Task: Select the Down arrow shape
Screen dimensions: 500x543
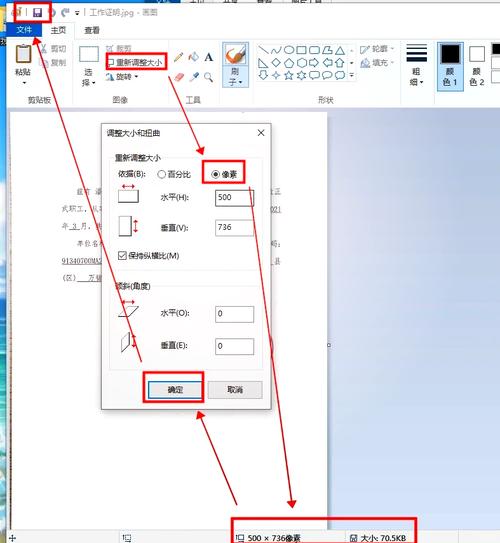Action: pyautogui.click(x=263, y=75)
